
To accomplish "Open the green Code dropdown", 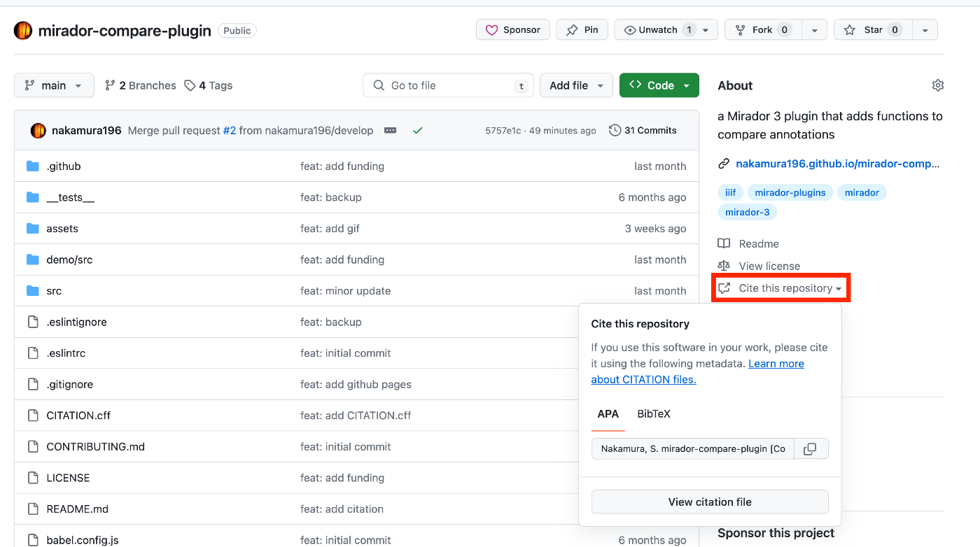I will pos(659,85).
